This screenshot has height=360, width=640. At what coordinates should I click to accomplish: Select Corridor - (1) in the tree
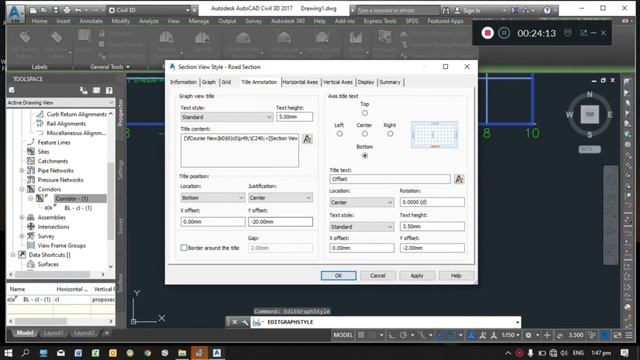click(71, 198)
